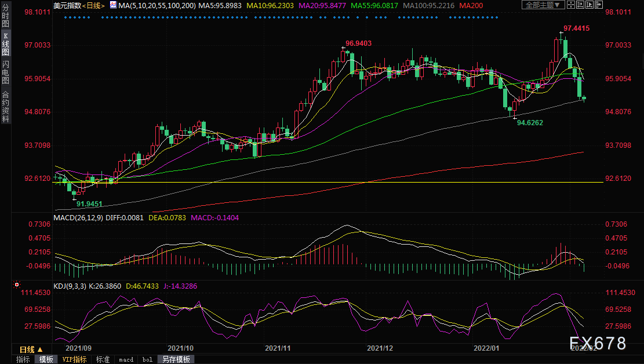This screenshot has width=644, height=364.
Task: Apply the macd template
Action: [x=126, y=359]
